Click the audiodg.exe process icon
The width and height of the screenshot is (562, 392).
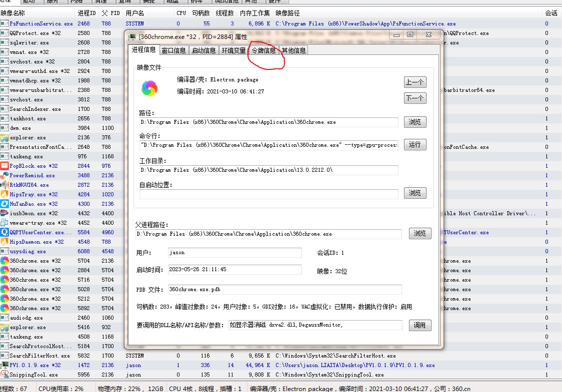coord(4,318)
